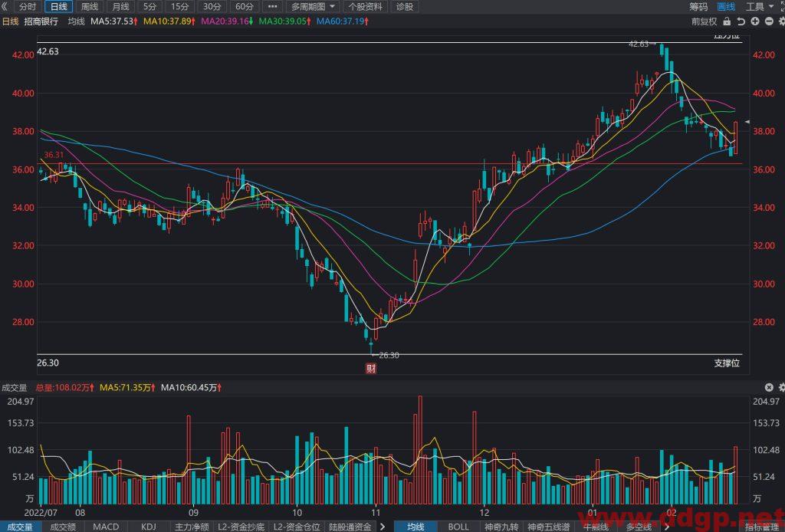The width and height of the screenshot is (785, 532).
Task: Select the 均线 main indicator tab
Action: pos(415,527)
